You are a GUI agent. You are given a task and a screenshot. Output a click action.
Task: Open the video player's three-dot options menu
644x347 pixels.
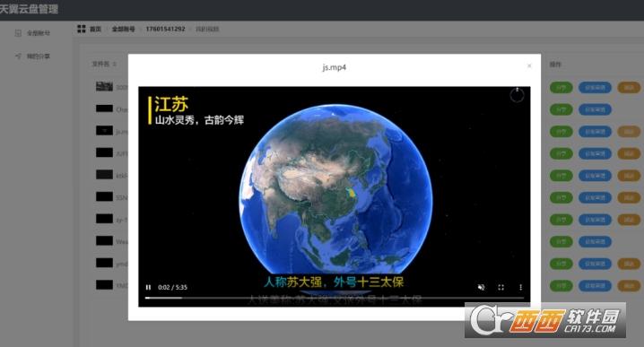pyautogui.click(x=520, y=287)
